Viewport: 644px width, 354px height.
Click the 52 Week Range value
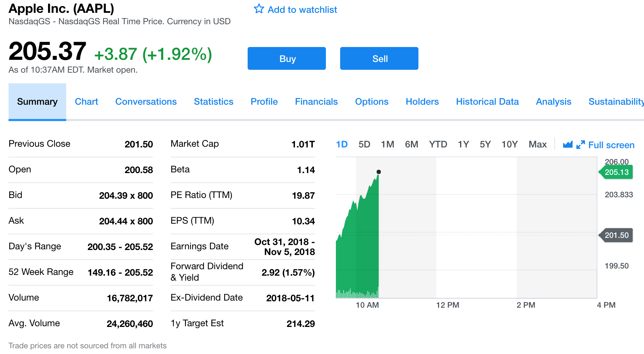point(120,272)
